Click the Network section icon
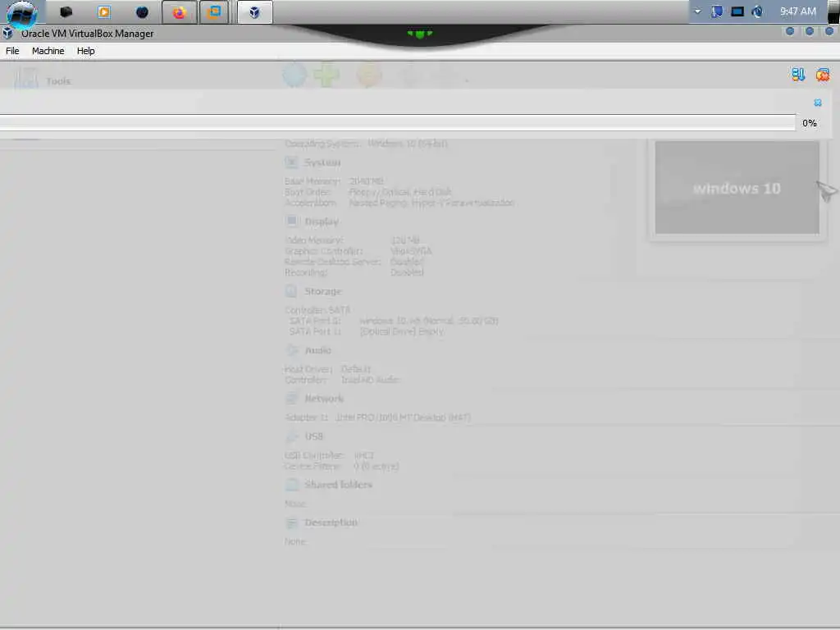Viewport: 840px width, 630px height. pos(291,398)
